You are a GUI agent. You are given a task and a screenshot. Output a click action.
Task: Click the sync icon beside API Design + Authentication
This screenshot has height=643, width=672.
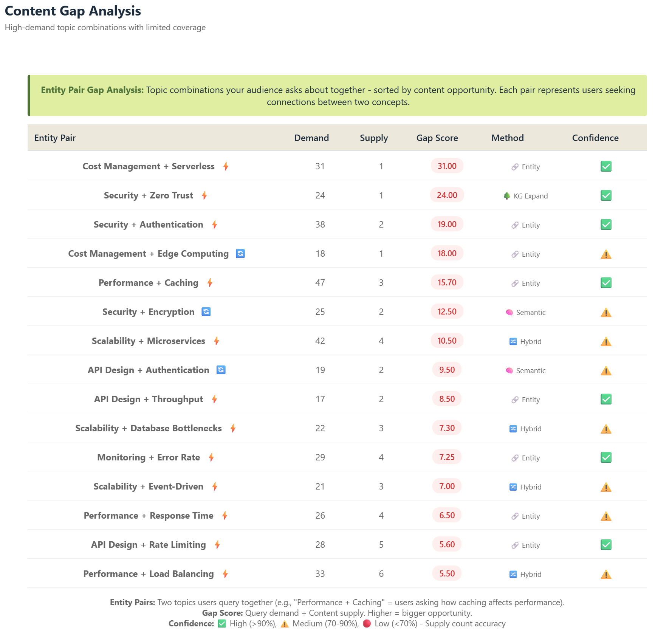(x=221, y=370)
